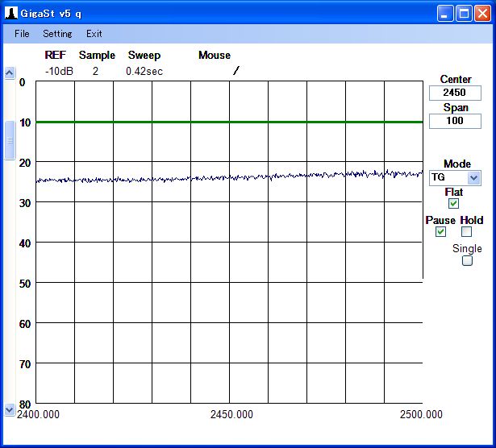Image resolution: width=496 pixels, height=448 pixels.
Task: Close the GigaSt v5 window
Action: 482,13
